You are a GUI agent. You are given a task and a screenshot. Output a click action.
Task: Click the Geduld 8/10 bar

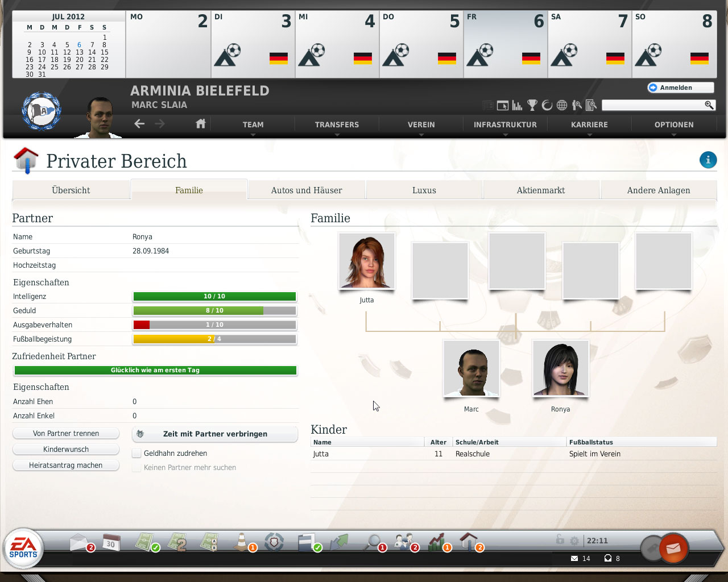coord(214,310)
